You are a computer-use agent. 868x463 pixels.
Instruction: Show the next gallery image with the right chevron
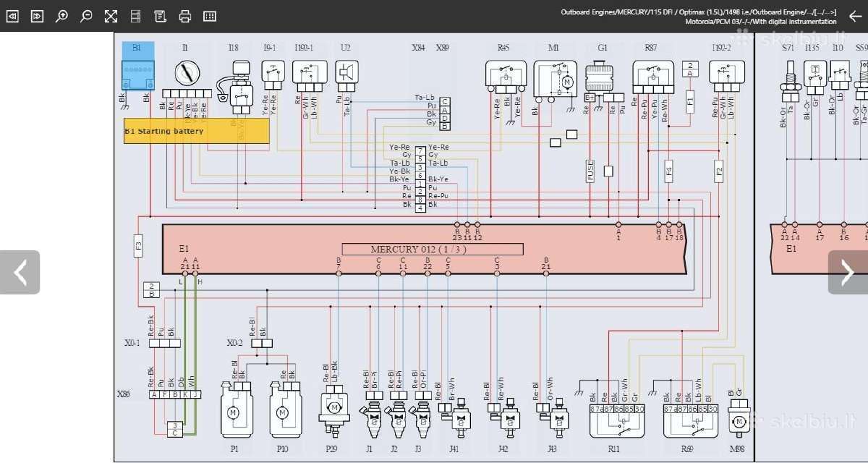pyautogui.click(x=848, y=272)
